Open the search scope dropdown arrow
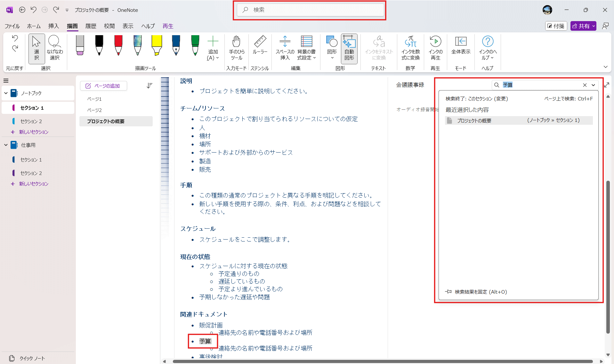 (593, 85)
